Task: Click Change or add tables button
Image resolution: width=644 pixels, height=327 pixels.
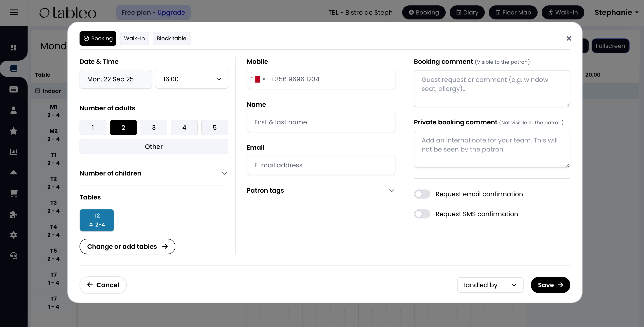Action: click(127, 246)
